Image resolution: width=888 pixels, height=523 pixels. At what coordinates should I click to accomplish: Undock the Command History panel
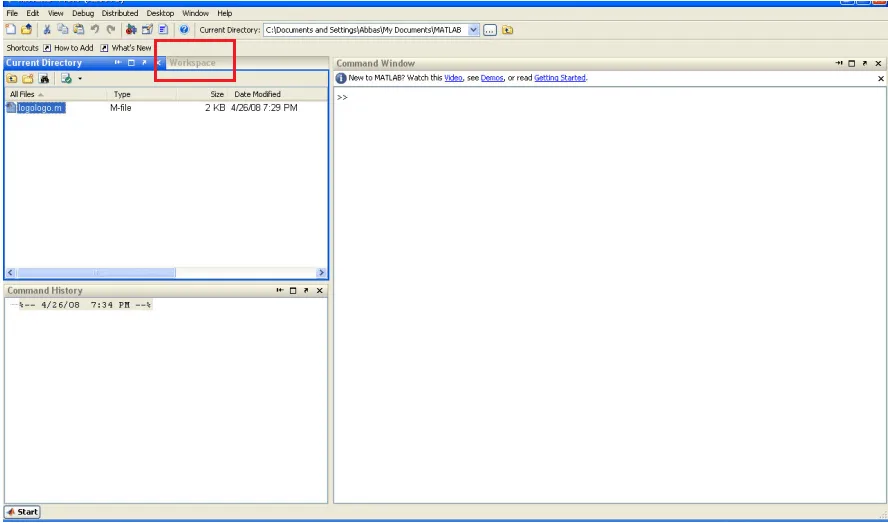coord(306,291)
